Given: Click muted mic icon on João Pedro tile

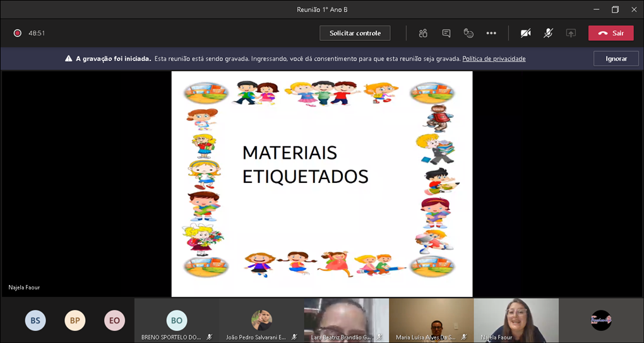Looking at the screenshot, I should click(x=294, y=337).
